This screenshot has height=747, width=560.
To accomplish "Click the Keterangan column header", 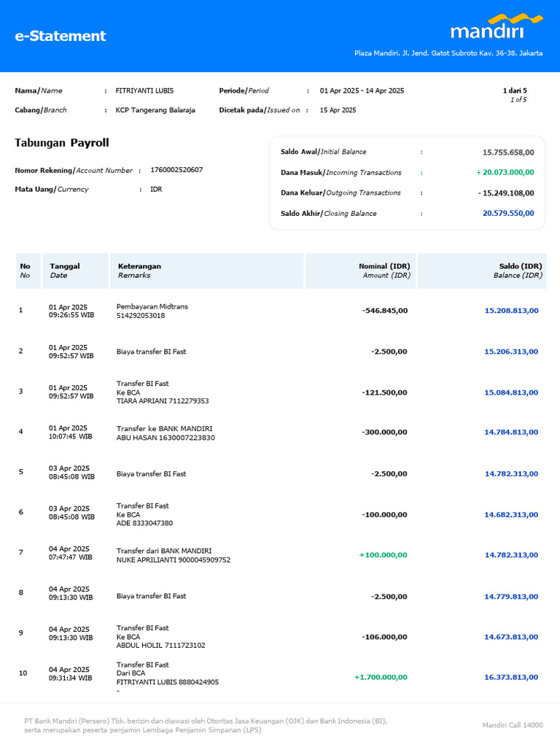I will (x=206, y=271).
